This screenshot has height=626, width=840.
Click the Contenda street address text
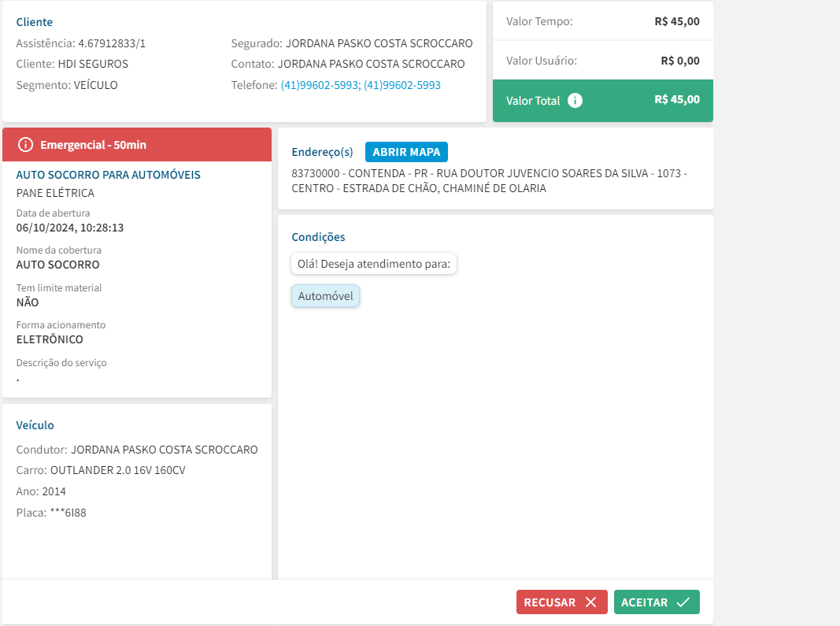point(489,180)
